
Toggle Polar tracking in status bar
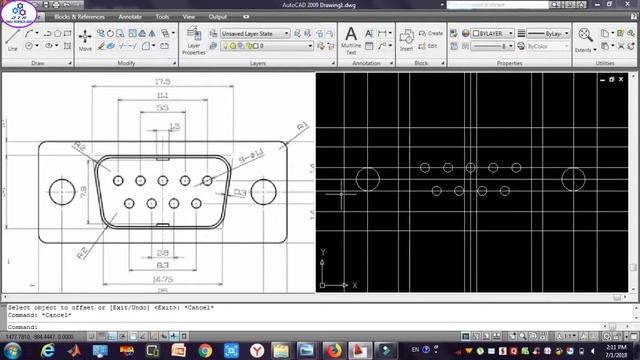[x=122, y=336]
